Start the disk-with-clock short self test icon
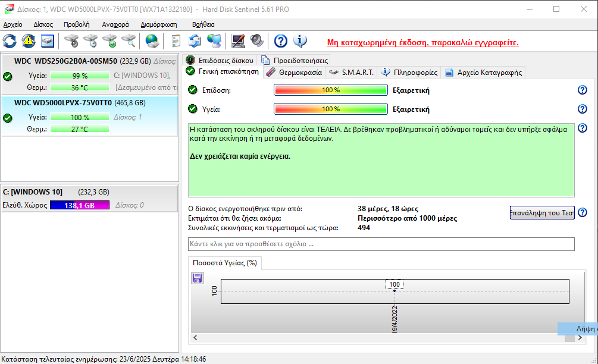The image size is (598, 364). pos(91,41)
